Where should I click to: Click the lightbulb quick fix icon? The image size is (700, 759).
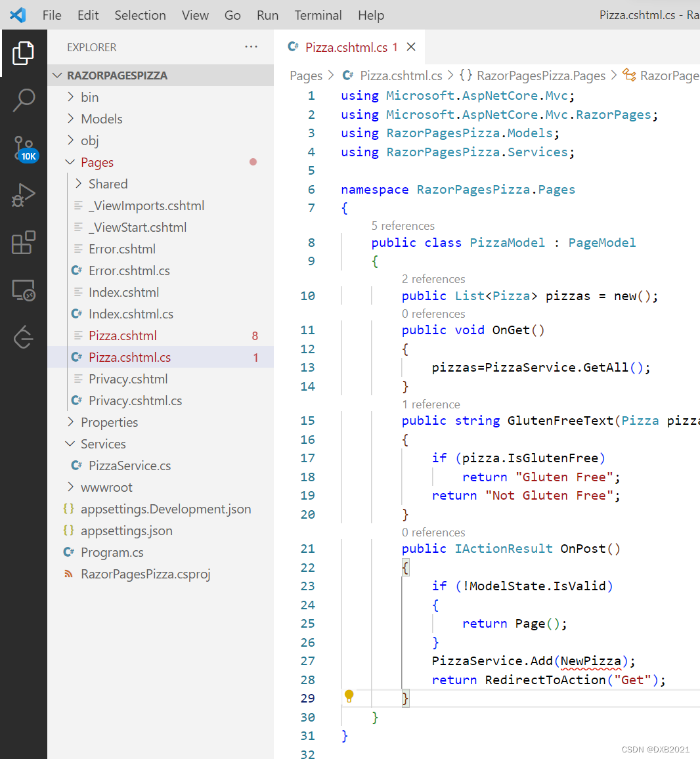[x=349, y=696]
